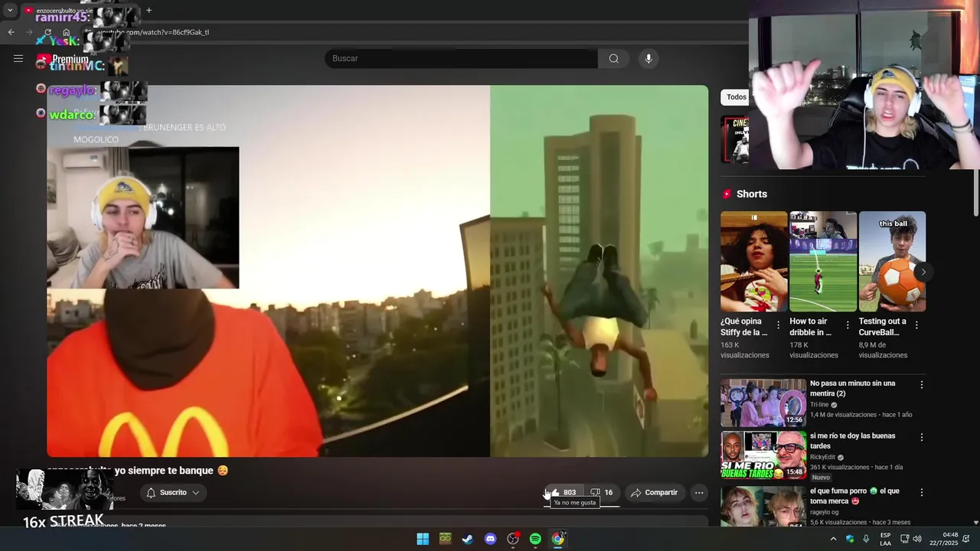Click the microphone tray icon

866,539
